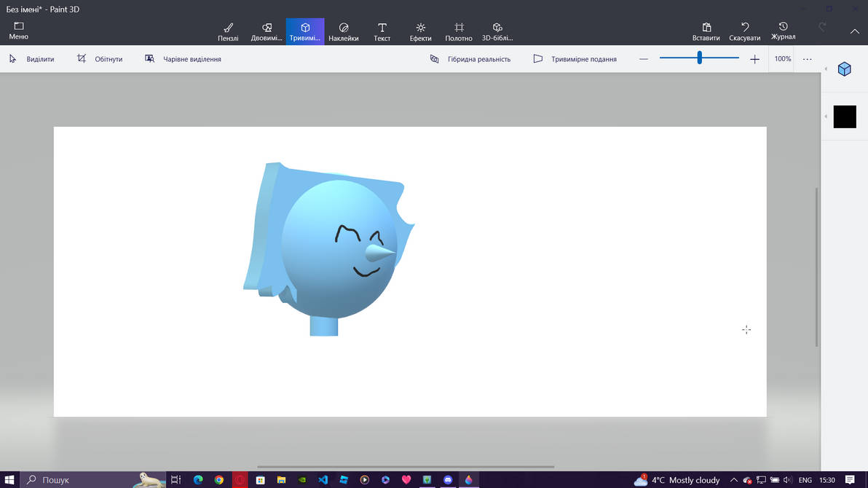Zoom out with the minus button
868x488 pixels.
(643, 59)
